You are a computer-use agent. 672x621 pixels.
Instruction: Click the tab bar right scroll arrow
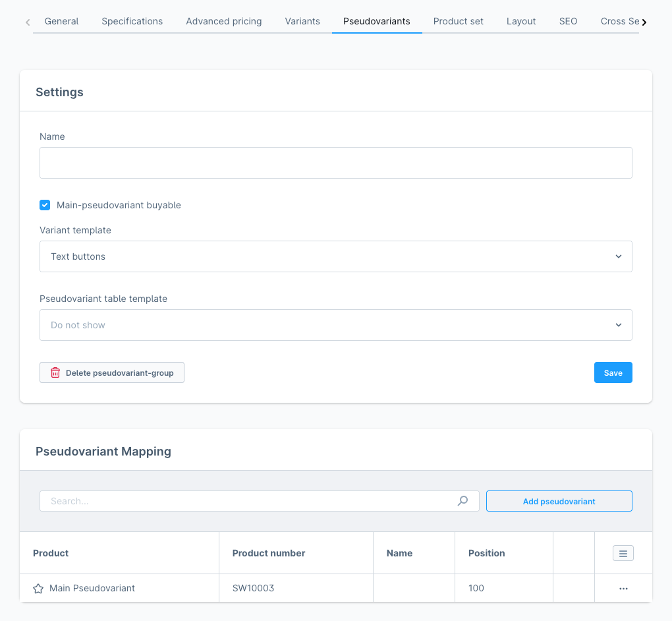(644, 22)
